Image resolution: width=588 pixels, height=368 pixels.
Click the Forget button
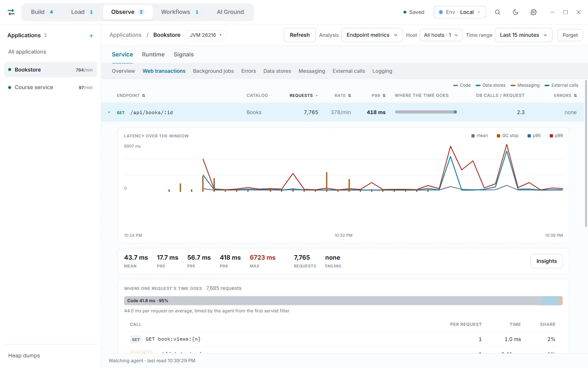click(x=570, y=35)
